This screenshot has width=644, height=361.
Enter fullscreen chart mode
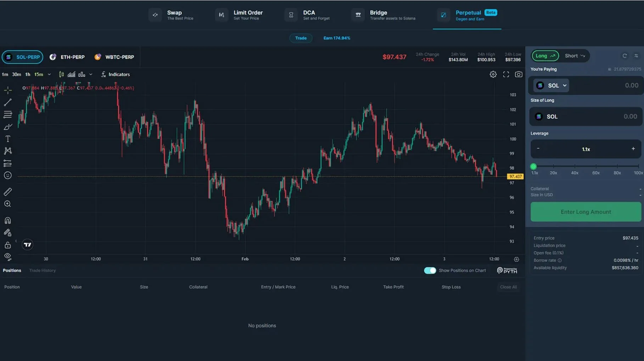point(506,74)
